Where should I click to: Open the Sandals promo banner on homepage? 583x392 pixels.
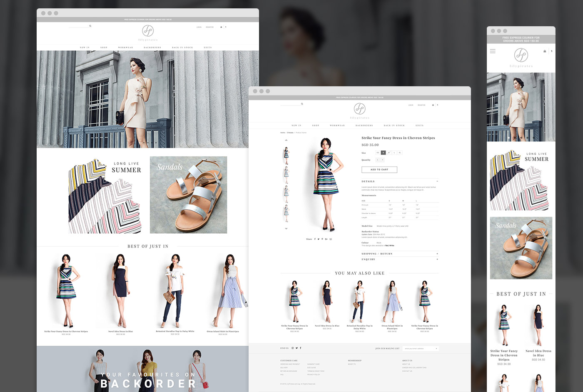[x=188, y=195]
